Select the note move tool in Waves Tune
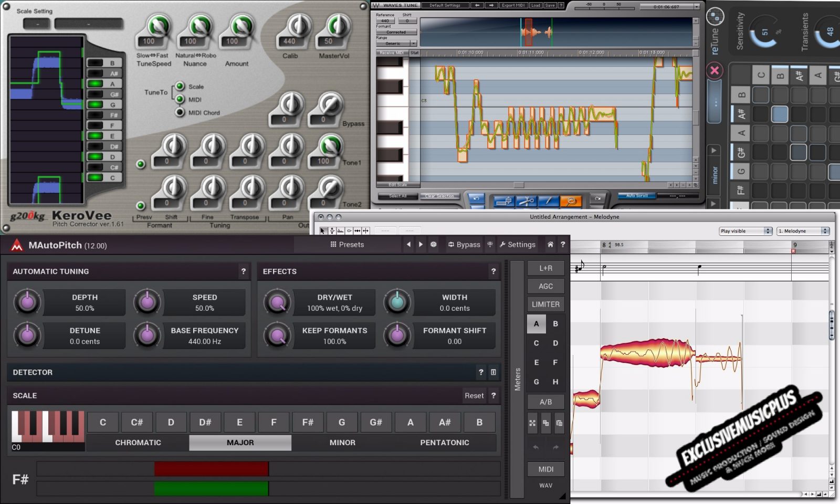The image size is (840, 504). (x=505, y=201)
